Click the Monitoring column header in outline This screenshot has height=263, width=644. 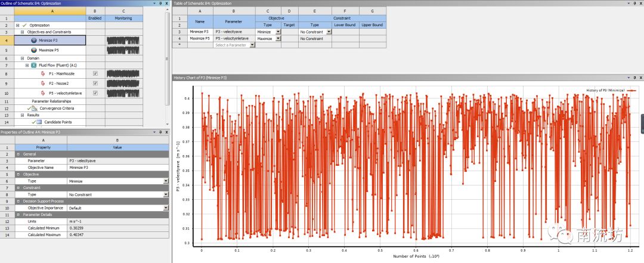[x=123, y=18]
